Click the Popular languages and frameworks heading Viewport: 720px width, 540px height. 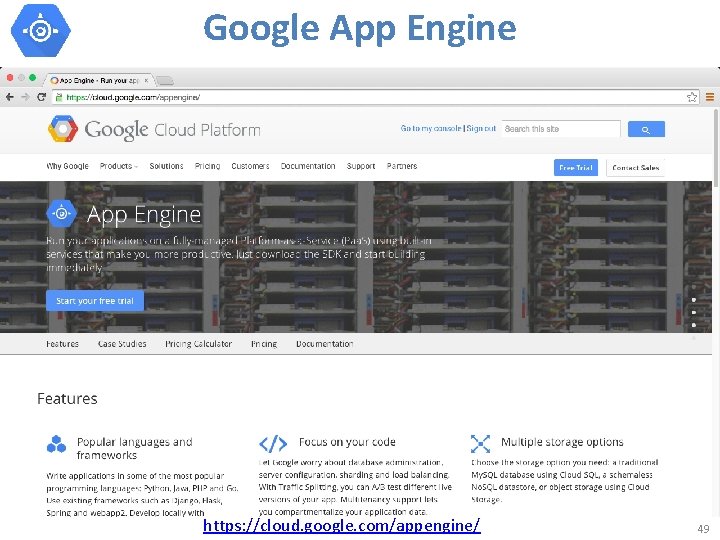135,448
